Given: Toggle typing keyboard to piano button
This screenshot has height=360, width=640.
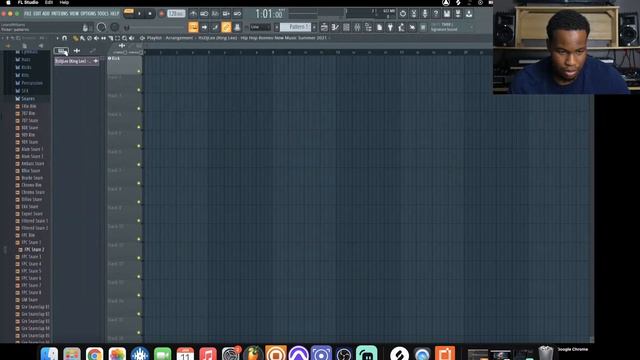Looking at the screenshot, I should point(193,27).
